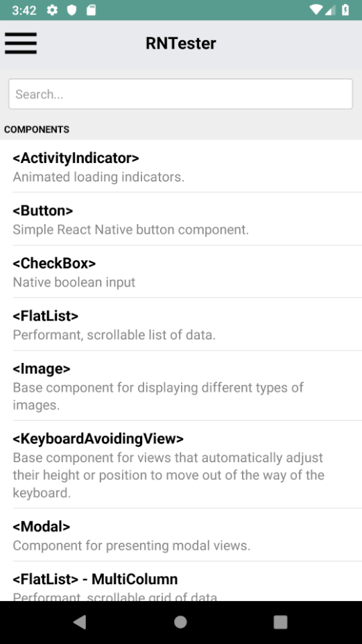
Task: Open the Modal component example
Action: click(181, 535)
